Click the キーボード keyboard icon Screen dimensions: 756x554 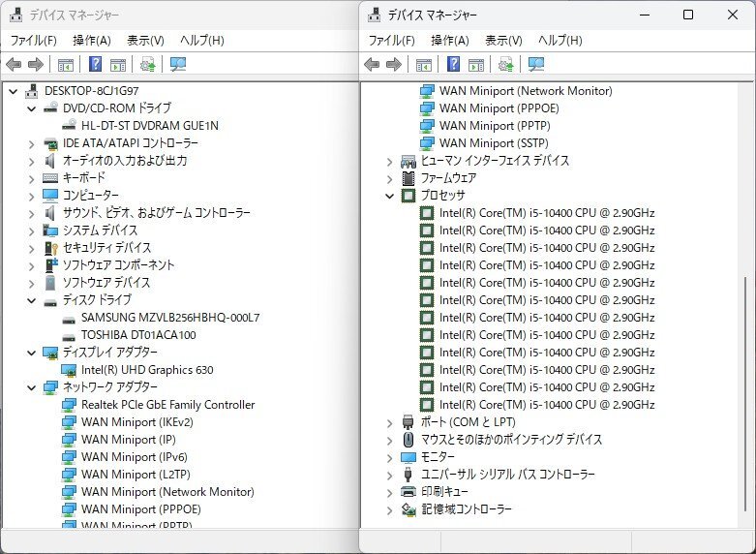point(50,178)
